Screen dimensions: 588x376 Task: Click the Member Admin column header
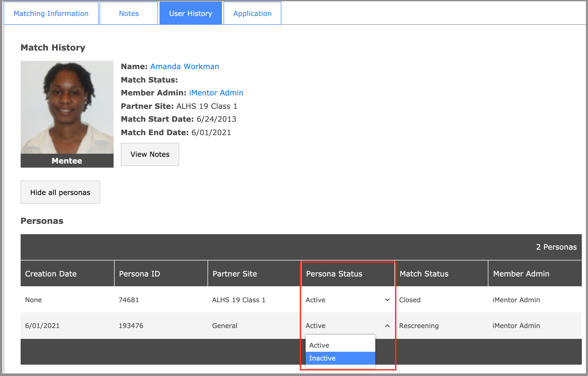point(521,274)
